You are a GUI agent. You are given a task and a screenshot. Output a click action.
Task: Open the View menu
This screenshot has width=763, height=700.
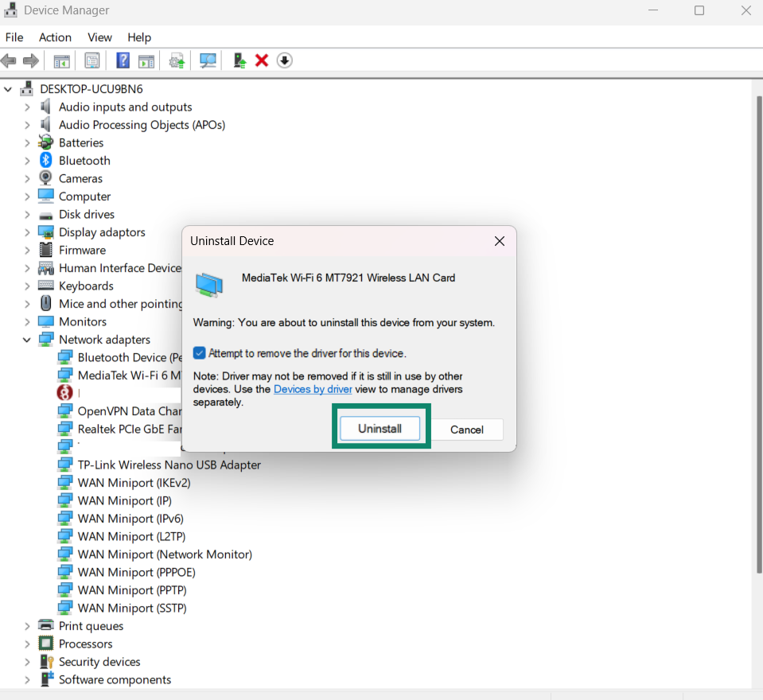pos(99,37)
